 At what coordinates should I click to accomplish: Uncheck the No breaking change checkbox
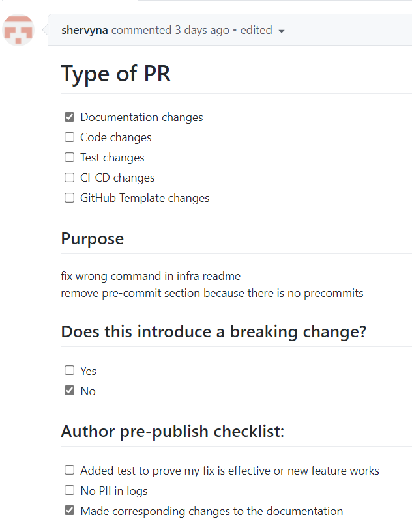tap(69, 390)
